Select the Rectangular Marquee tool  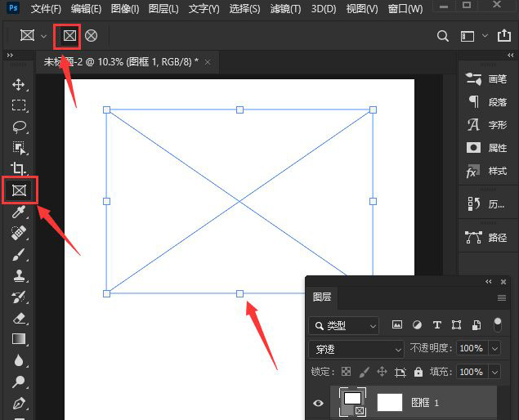(x=19, y=105)
